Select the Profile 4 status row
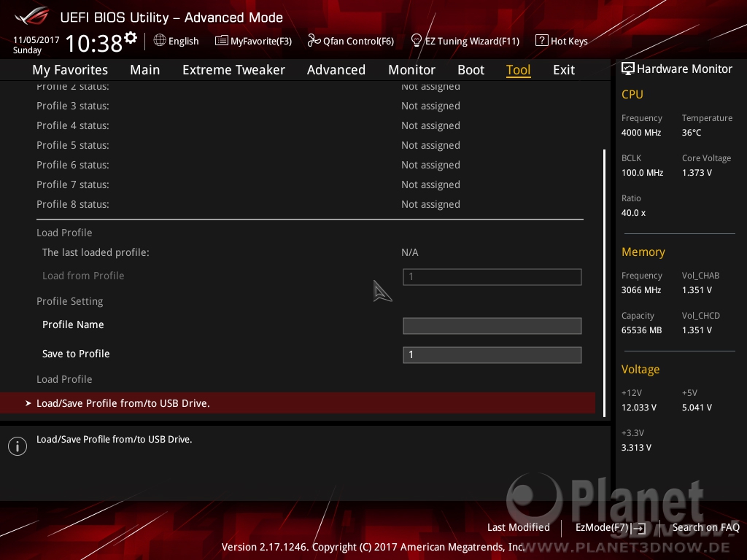The width and height of the screenshot is (747, 560). tap(309, 125)
